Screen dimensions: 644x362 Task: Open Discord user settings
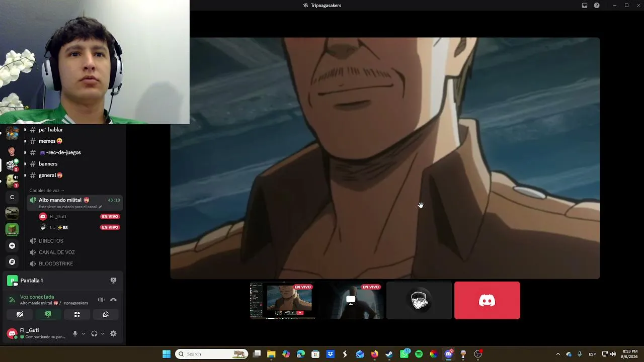tap(113, 333)
